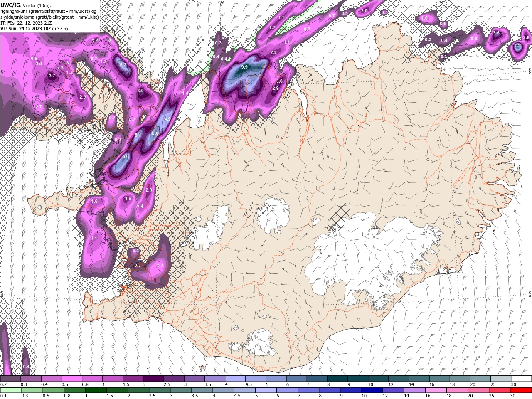Click the pale green rain swatch between 0.1 and 0.3
This screenshot has height=399, width=532.
(x=10, y=390)
